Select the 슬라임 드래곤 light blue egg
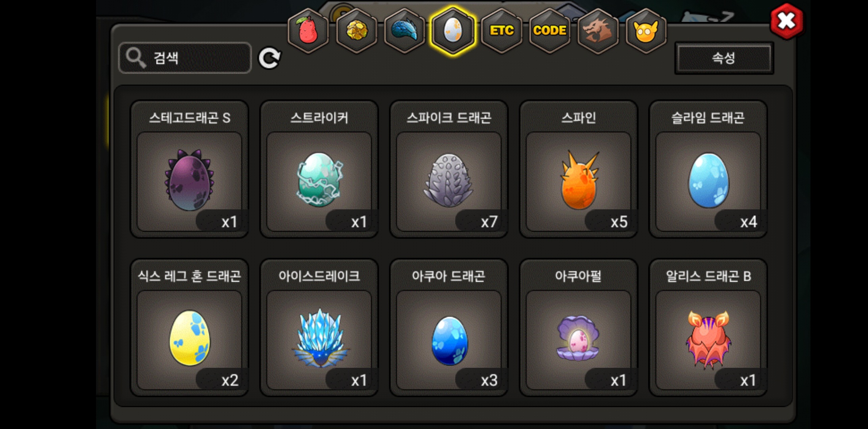The width and height of the screenshot is (868, 429). 708,169
